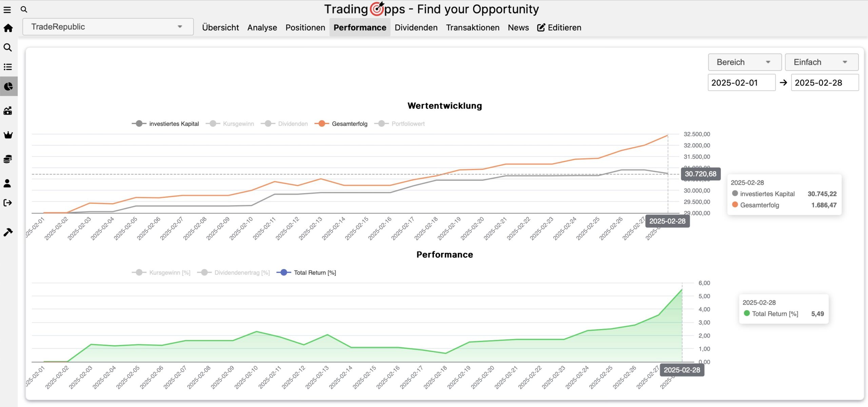
Task: Open the chart trend sidebar icon
Action: tap(8, 110)
